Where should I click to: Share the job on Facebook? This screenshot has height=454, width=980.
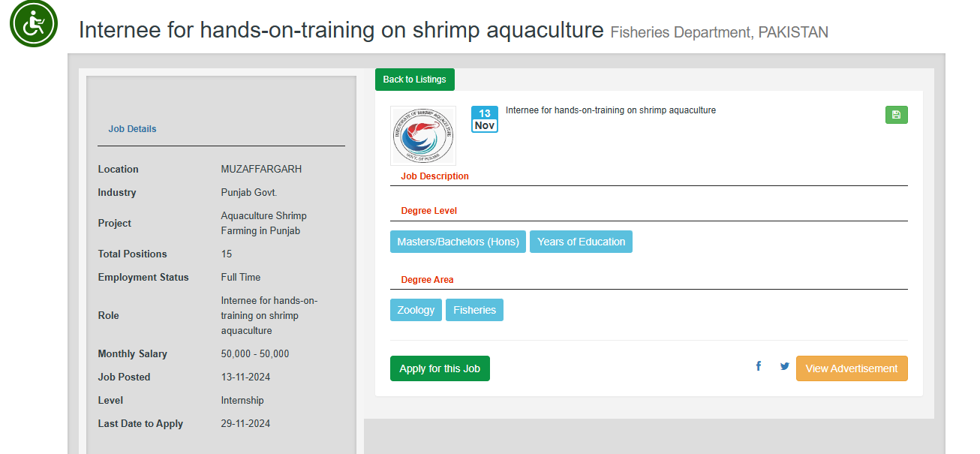point(759,366)
